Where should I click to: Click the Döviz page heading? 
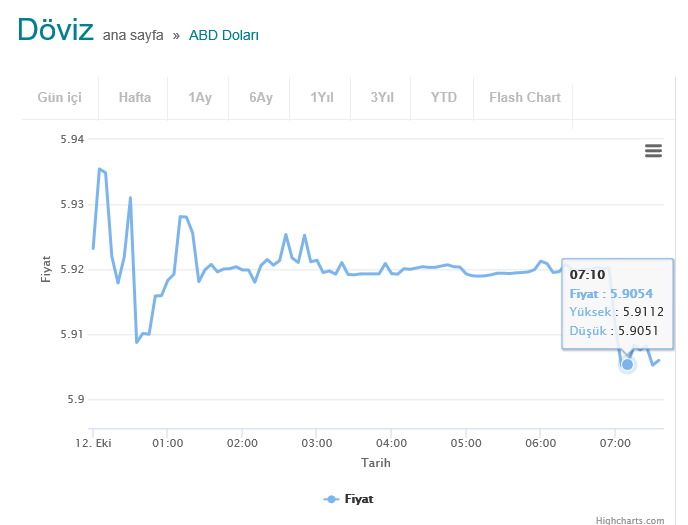55,29
